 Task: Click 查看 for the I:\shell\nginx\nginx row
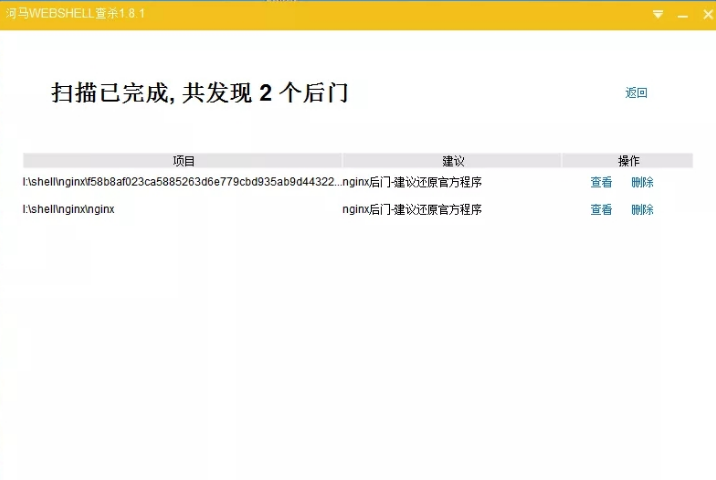click(601, 210)
